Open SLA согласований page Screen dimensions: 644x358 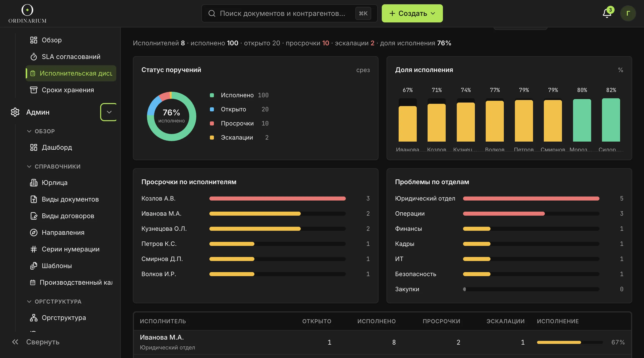(x=71, y=57)
